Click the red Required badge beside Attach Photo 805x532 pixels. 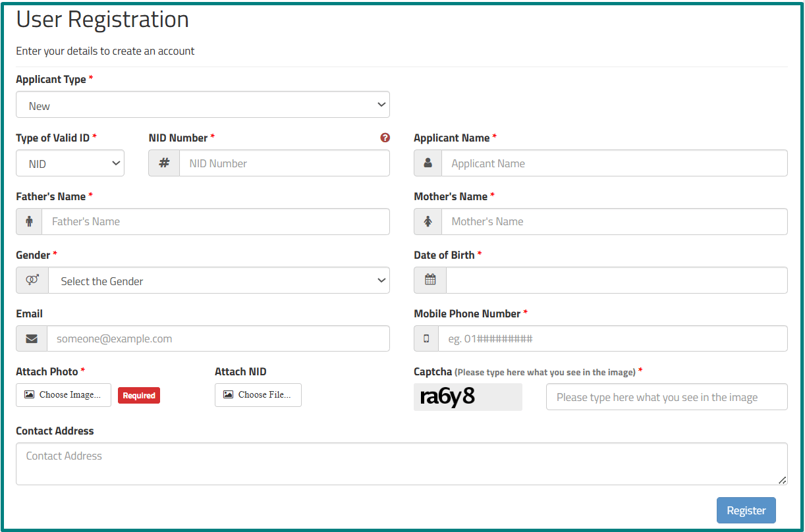pyautogui.click(x=138, y=395)
